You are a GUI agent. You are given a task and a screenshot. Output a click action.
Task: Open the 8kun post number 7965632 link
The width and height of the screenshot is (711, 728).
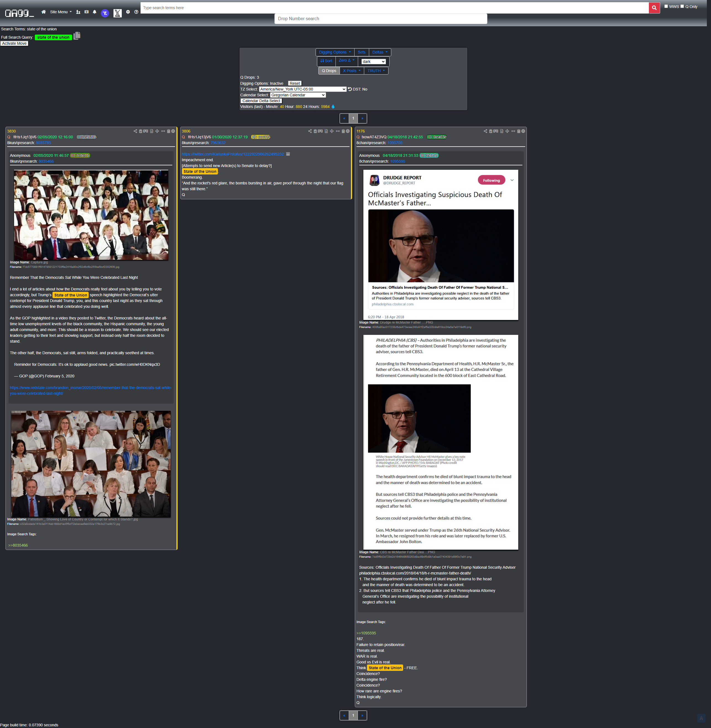coord(218,143)
